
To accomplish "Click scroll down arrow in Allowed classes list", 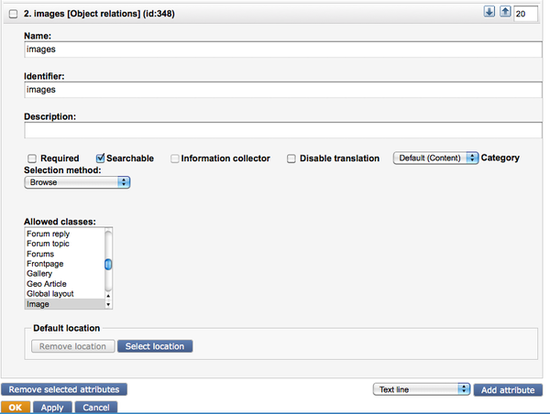I will click(x=108, y=305).
